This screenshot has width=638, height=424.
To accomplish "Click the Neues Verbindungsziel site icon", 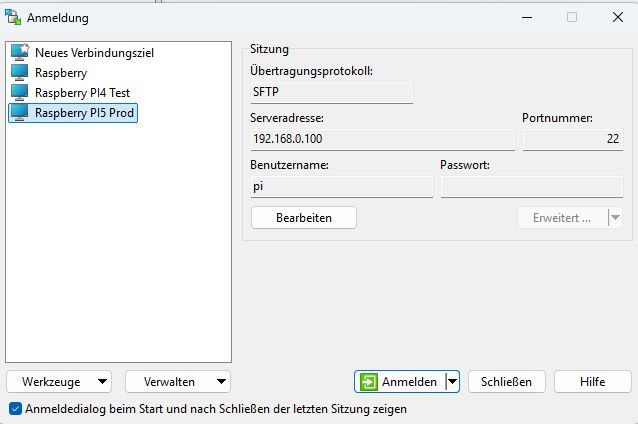I will [x=20, y=52].
